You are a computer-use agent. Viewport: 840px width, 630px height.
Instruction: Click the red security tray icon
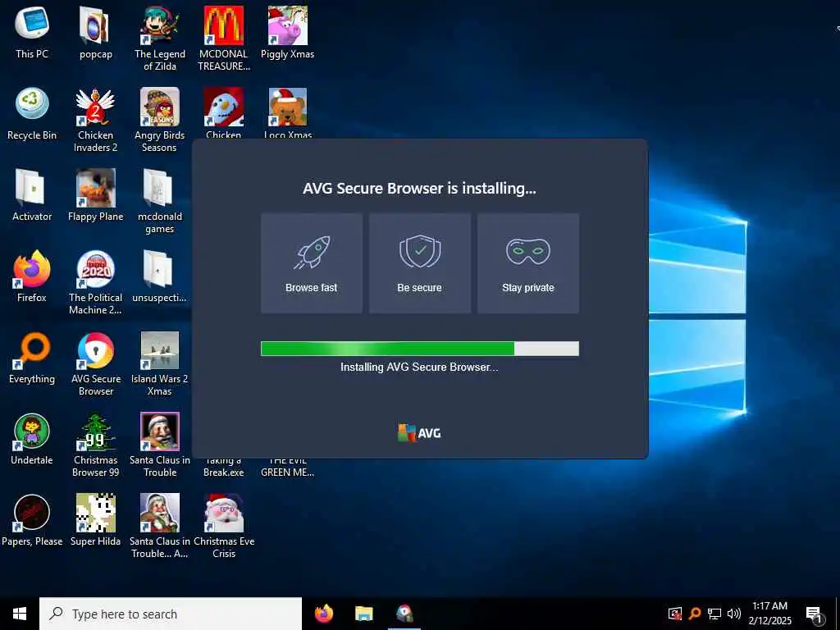tap(674, 614)
